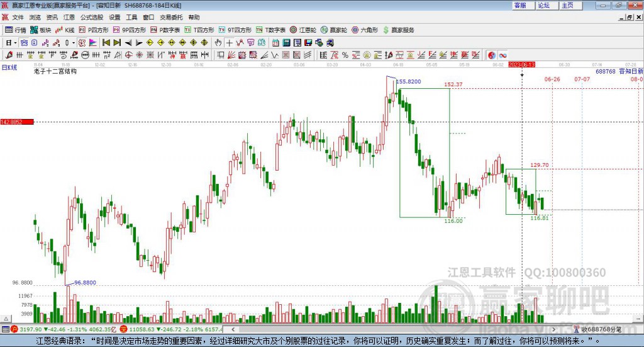Open the 板块 sector view
The width and height of the screenshot is (644, 347).
click(x=41, y=30)
